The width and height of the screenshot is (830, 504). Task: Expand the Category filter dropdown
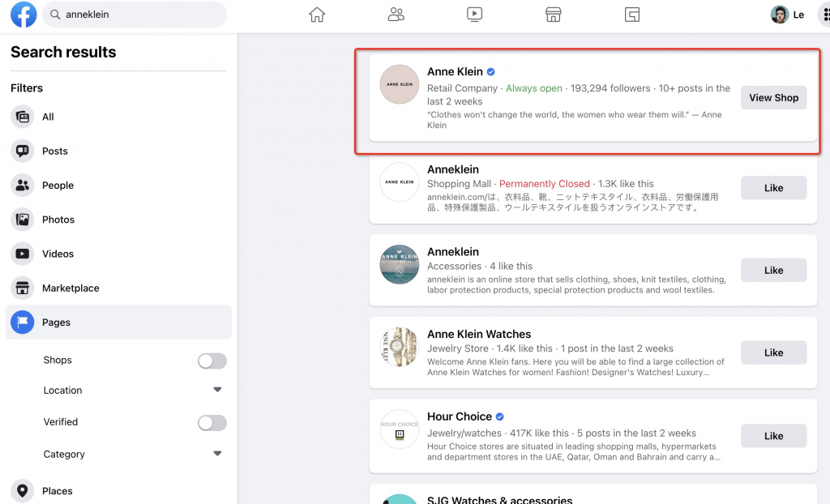coord(217,453)
